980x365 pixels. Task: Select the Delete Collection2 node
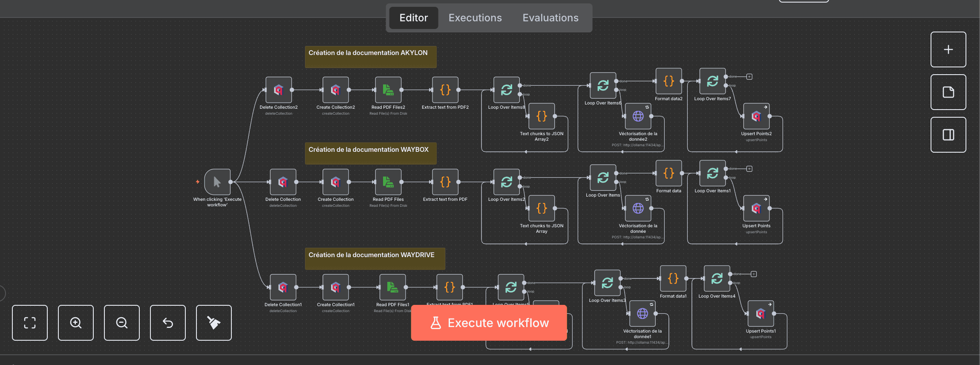coord(279,90)
